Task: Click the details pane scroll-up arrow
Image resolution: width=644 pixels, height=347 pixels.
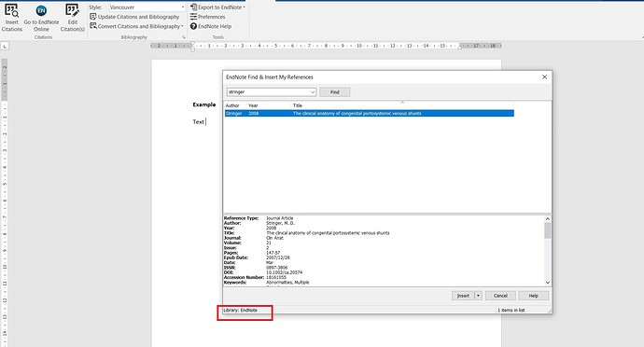Action: tap(548, 219)
